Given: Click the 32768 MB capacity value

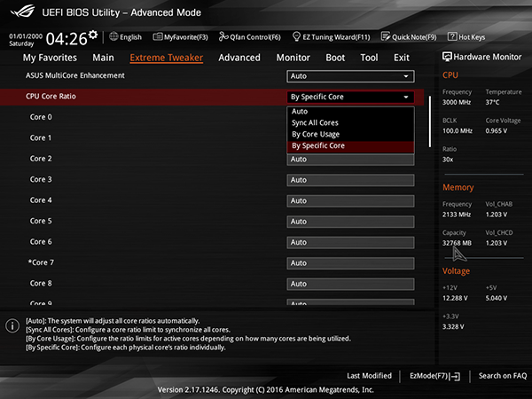Looking at the screenshot, I should 457,243.
